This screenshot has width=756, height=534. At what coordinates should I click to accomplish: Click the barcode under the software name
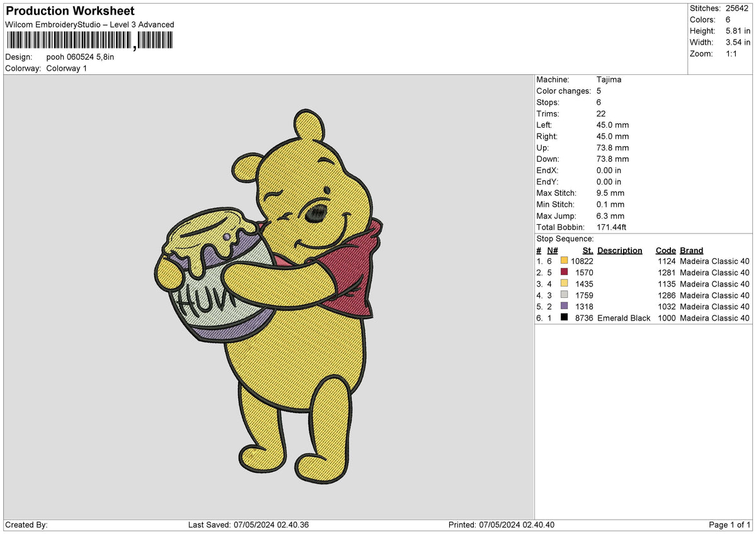point(89,41)
